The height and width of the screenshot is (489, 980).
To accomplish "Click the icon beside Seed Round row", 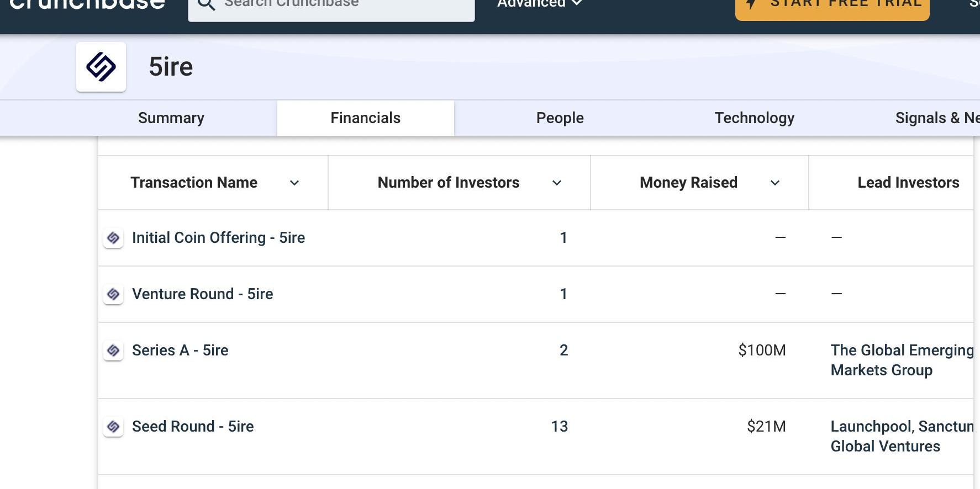I will 113,427.
